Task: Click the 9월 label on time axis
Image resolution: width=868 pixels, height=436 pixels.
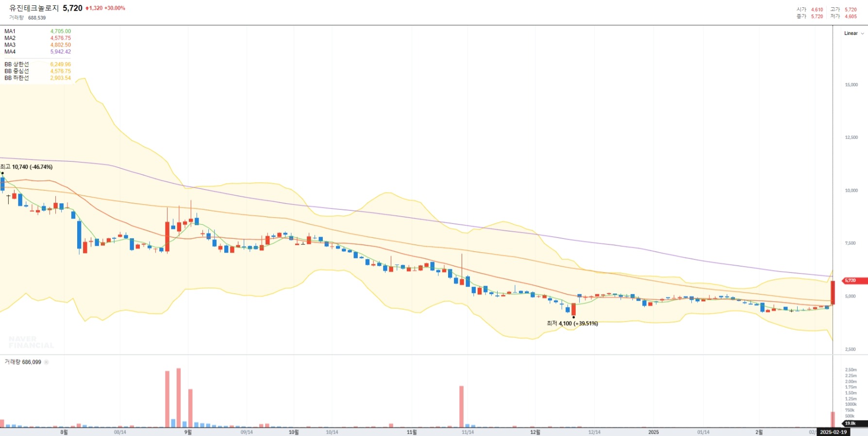Action: (x=188, y=432)
